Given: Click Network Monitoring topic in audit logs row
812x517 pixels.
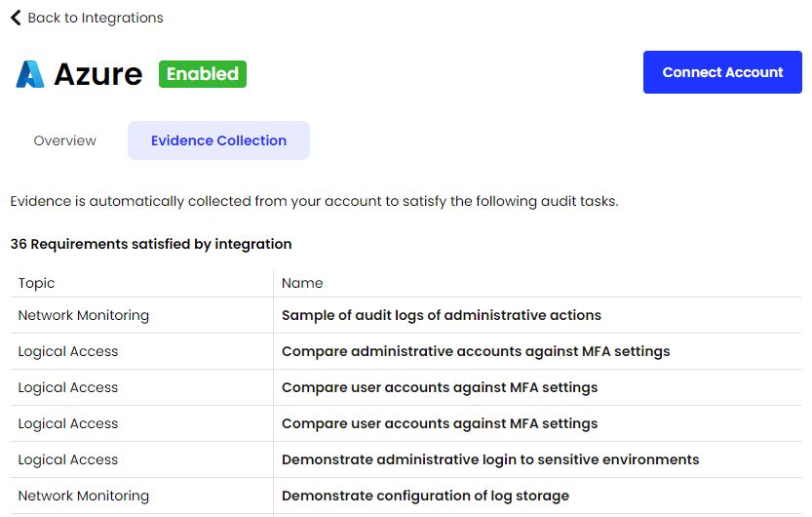Looking at the screenshot, I should click(84, 315).
